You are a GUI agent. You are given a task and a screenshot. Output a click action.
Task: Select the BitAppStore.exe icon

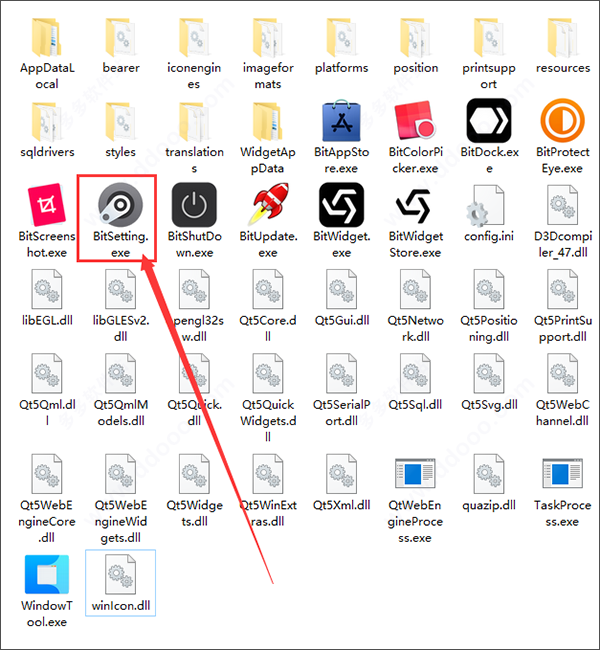point(341,121)
